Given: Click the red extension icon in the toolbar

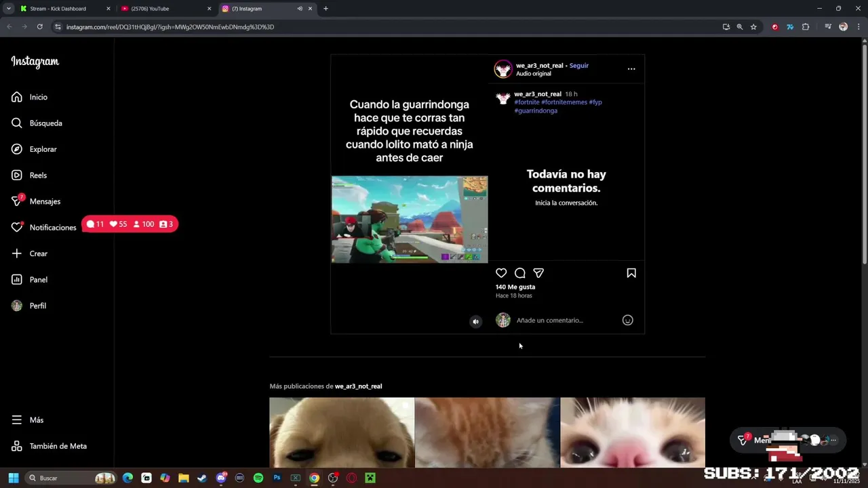Looking at the screenshot, I should tap(775, 27).
